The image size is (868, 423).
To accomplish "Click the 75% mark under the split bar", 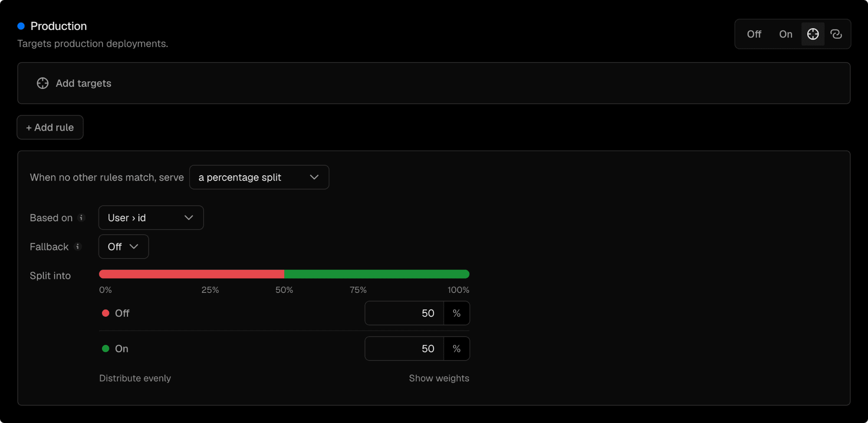I will 358,290.
